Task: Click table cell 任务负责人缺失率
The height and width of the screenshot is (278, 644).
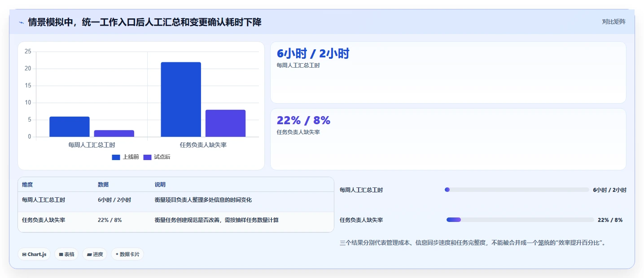Action: pyautogui.click(x=44, y=220)
